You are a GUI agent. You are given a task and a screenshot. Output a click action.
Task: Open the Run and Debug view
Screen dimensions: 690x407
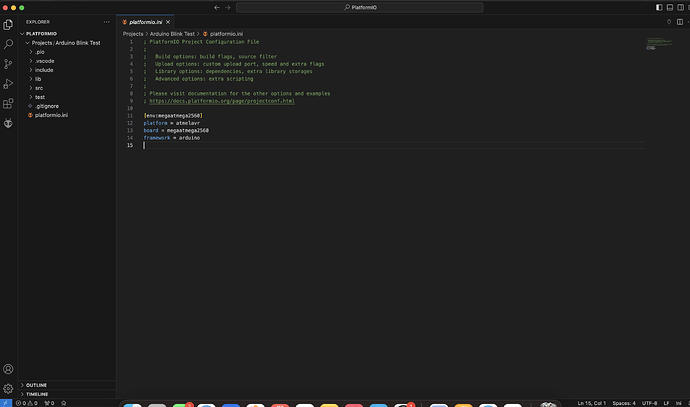tap(8, 84)
